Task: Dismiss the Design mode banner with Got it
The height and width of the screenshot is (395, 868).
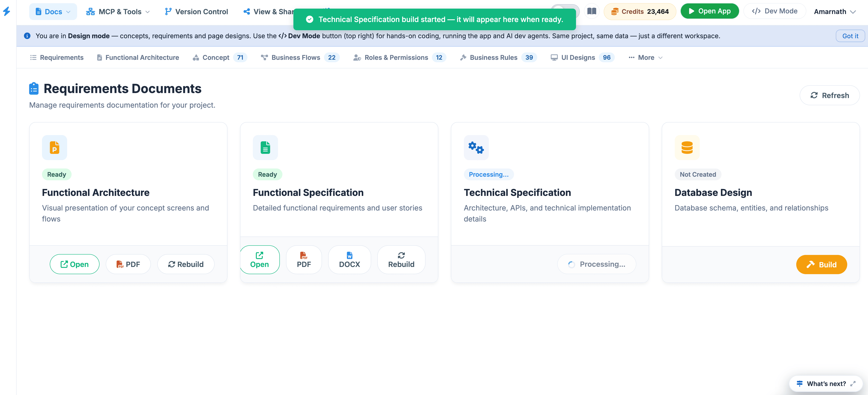Action: (x=850, y=36)
